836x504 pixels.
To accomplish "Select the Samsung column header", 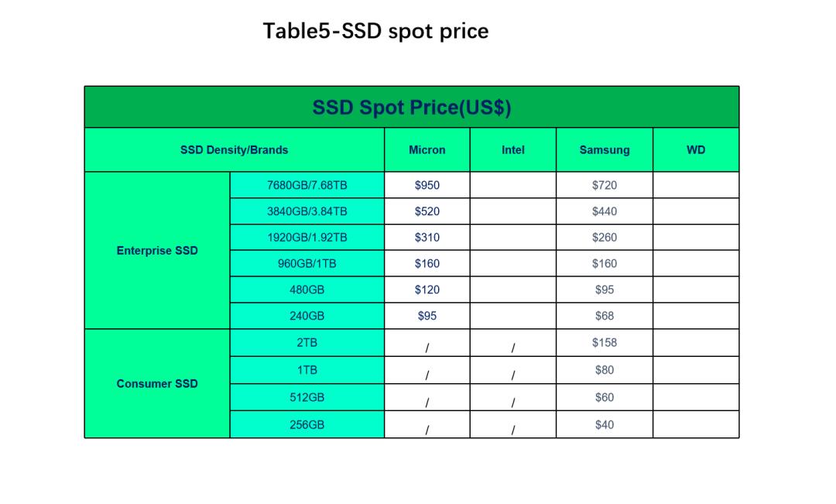I will click(x=605, y=150).
